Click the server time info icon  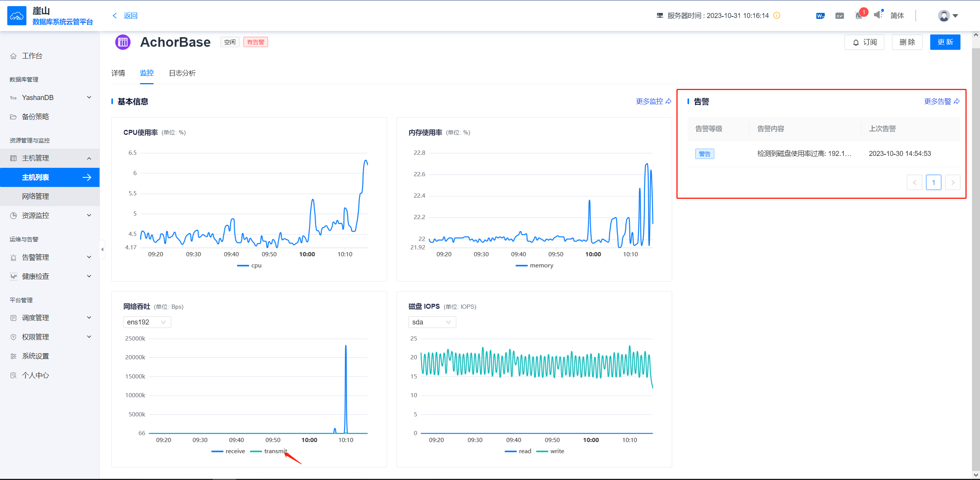(777, 16)
